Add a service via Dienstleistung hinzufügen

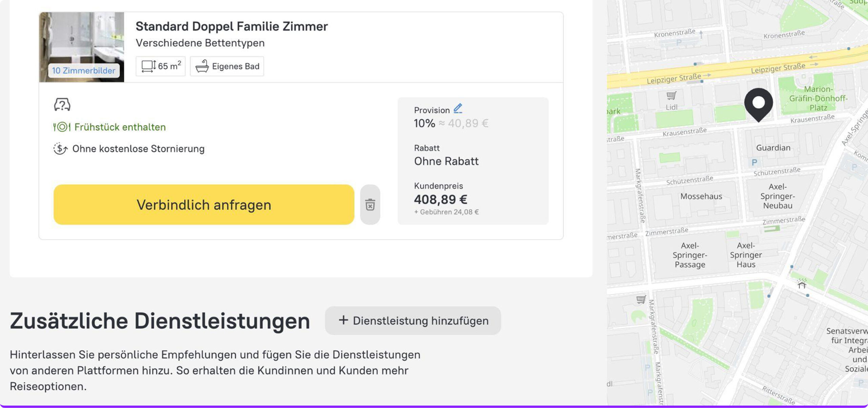[413, 321]
